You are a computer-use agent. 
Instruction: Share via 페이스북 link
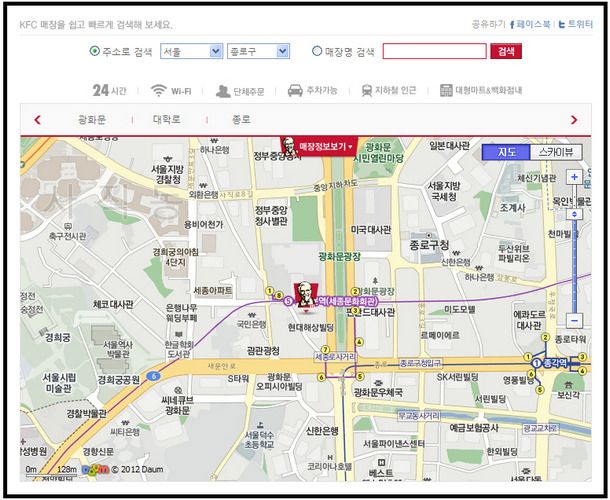pos(530,25)
